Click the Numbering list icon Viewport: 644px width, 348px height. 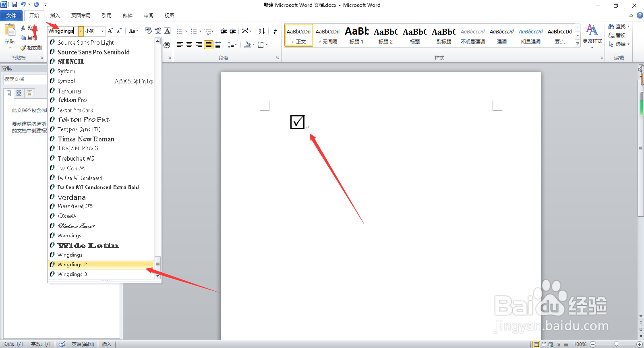point(194,31)
